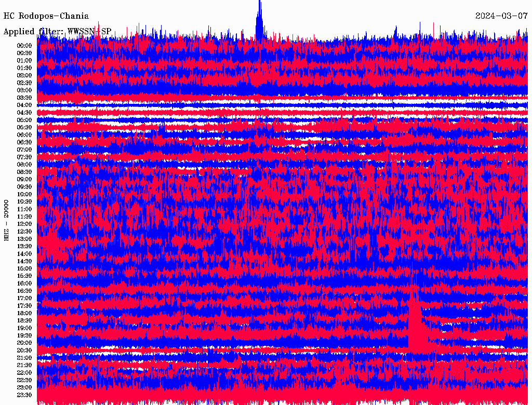532x405 pixels.
Task: Select the 03:30 time row label
Action: click(x=24, y=98)
